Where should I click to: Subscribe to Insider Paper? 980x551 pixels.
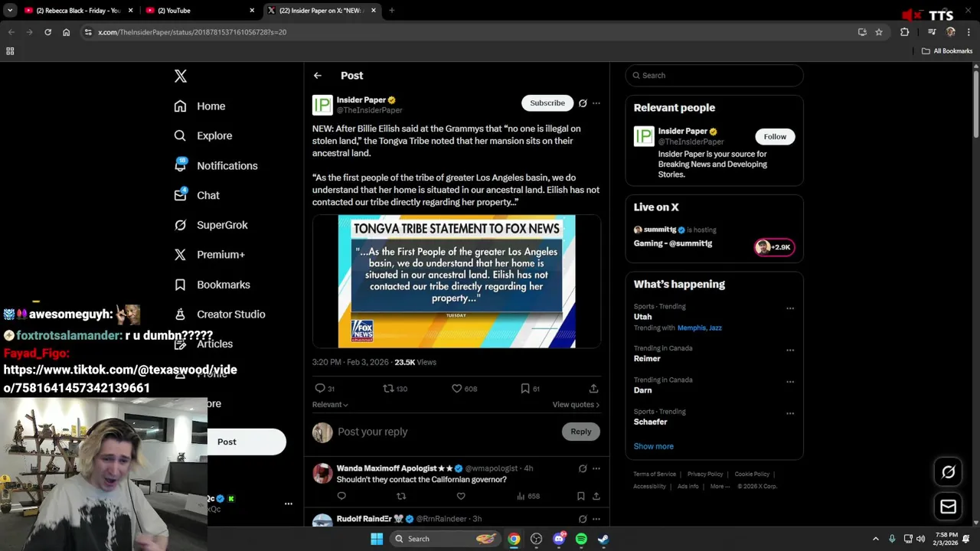pyautogui.click(x=547, y=103)
